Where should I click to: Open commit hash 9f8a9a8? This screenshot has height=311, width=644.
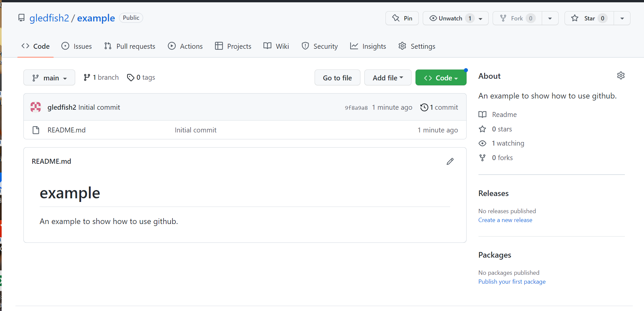pyautogui.click(x=356, y=108)
